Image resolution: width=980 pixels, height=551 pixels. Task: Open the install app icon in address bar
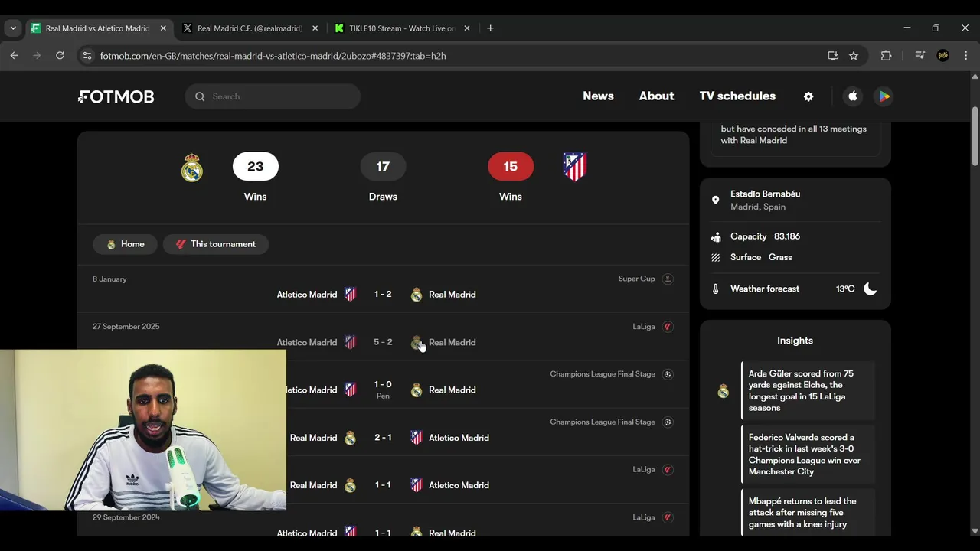(833, 56)
